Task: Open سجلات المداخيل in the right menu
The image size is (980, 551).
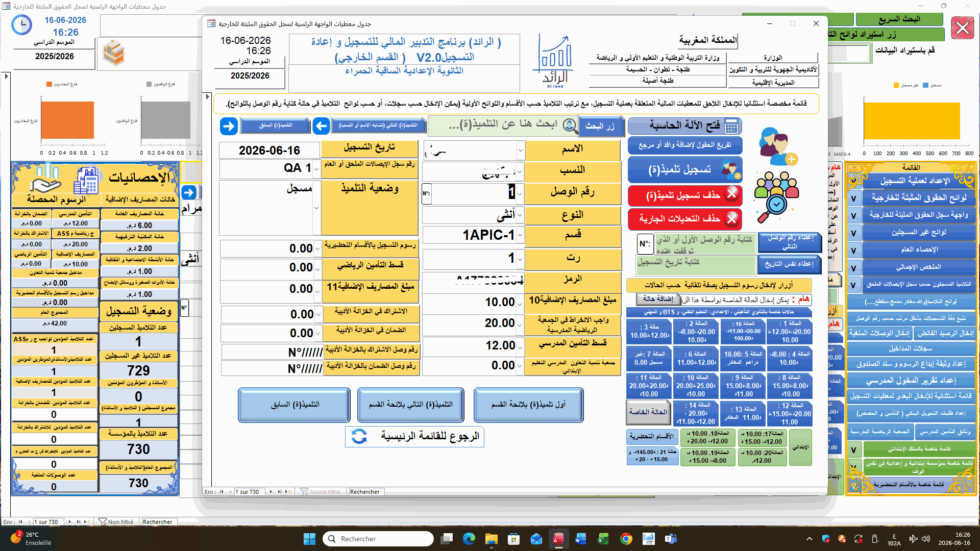Action: (x=911, y=349)
